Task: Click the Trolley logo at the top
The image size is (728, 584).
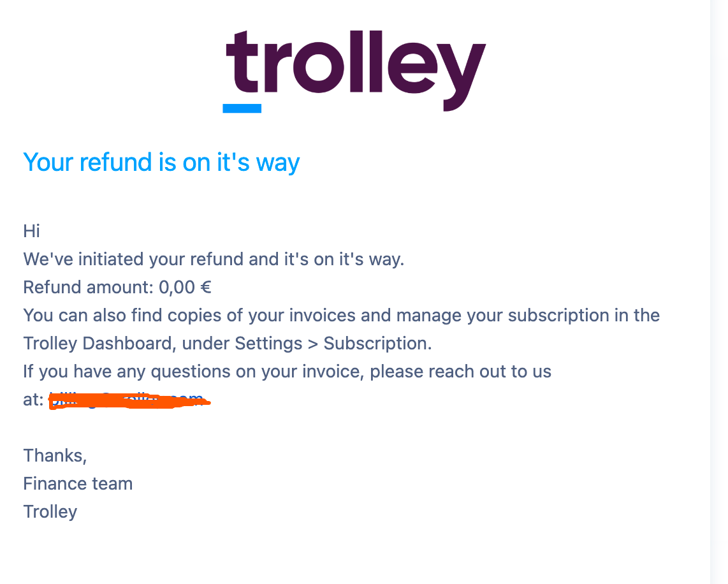Action: click(x=356, y=69)
